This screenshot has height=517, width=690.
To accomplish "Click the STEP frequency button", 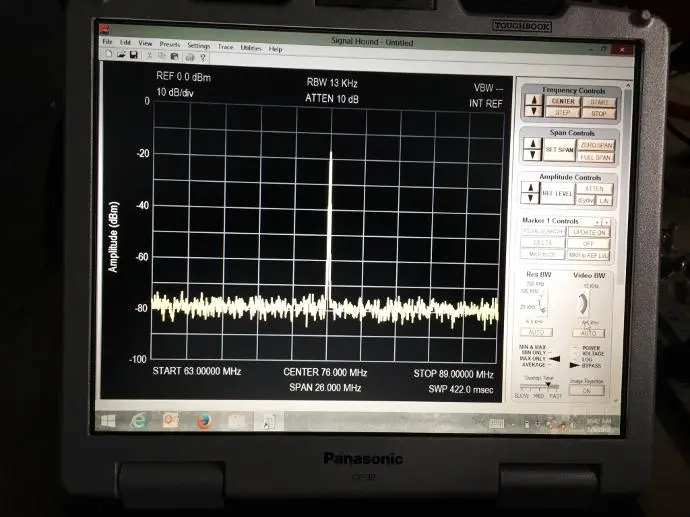I will tap(562, 112).
